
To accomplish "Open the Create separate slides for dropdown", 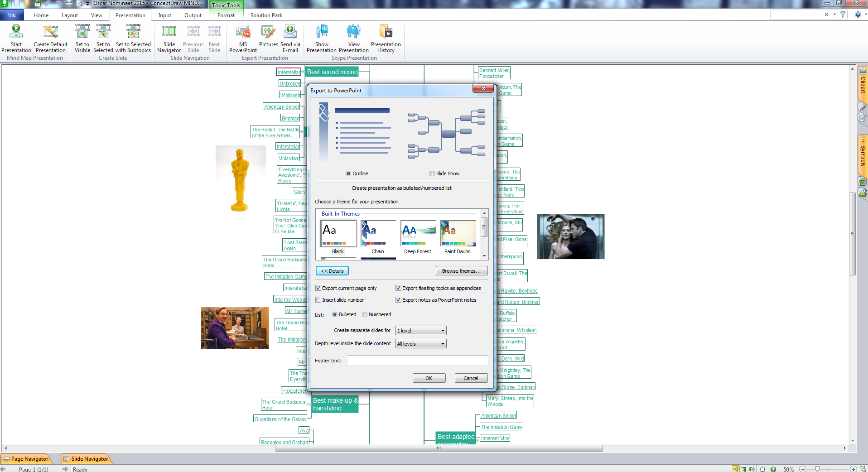I will click(421, 331).
